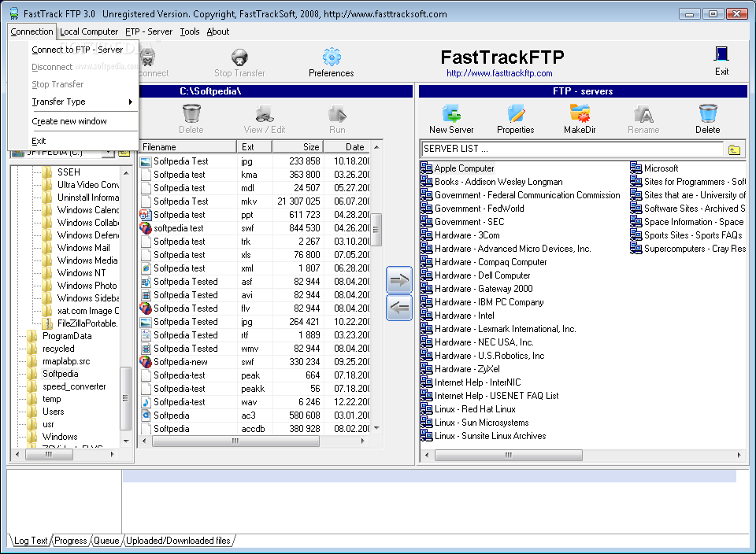Click the upload right-arrow transfer button
This screenshot has width=756, height=554.
[x=399, y=280]
